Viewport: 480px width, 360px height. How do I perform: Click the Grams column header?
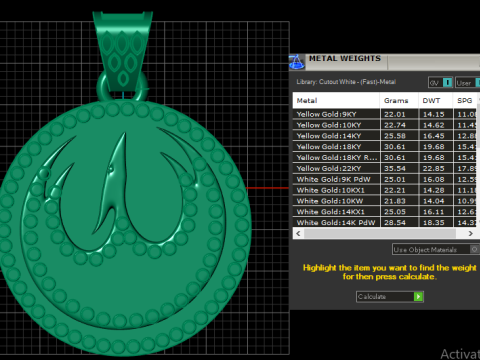tap(399, 100)
